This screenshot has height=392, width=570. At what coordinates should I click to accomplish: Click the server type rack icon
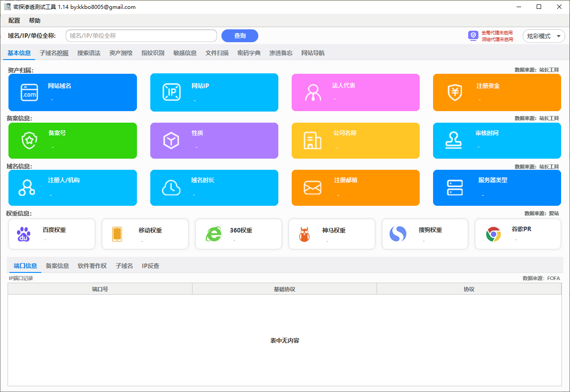pyautogui.click(x=455, y=188)
